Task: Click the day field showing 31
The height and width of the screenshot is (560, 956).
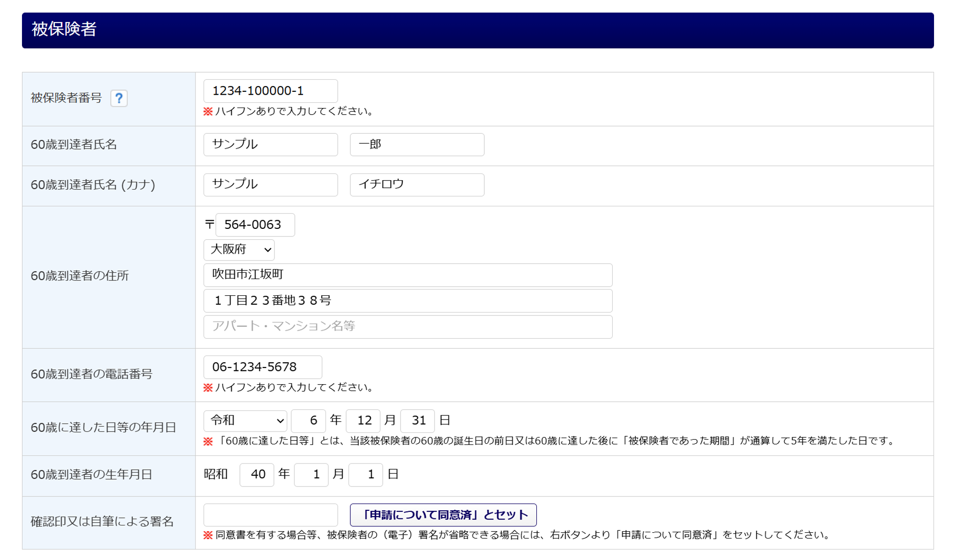Action: click(x=417, y=420)
